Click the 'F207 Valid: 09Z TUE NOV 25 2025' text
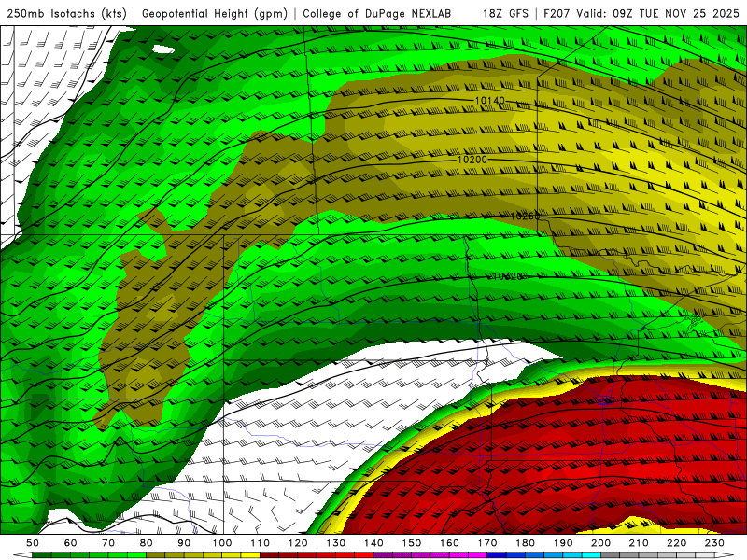Image resolution: width=747 pixels, height=560 pixels. [x=641, y=13]
